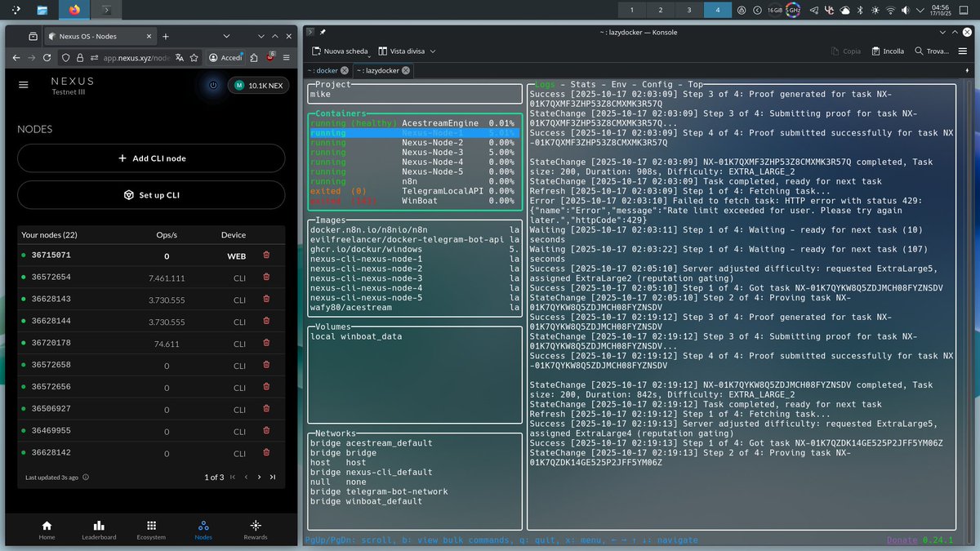This screenshot has width=980, height=551.
Task: Remove node 36720178 via its trash icon
Action: tap(266, 344)
